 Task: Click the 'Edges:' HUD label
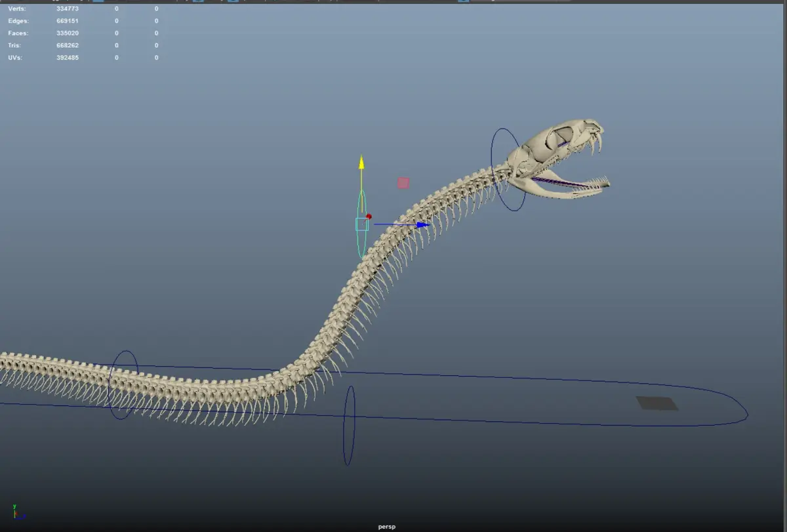[18, 21]
